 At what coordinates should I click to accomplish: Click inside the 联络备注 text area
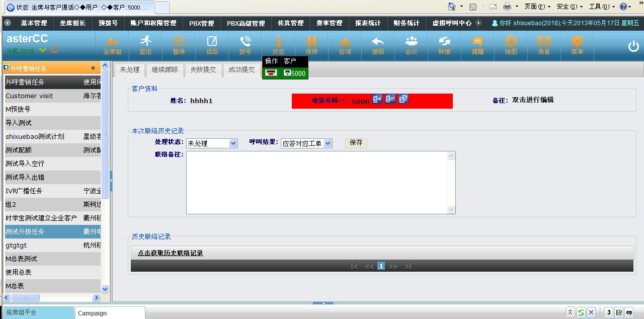(317, 182)
